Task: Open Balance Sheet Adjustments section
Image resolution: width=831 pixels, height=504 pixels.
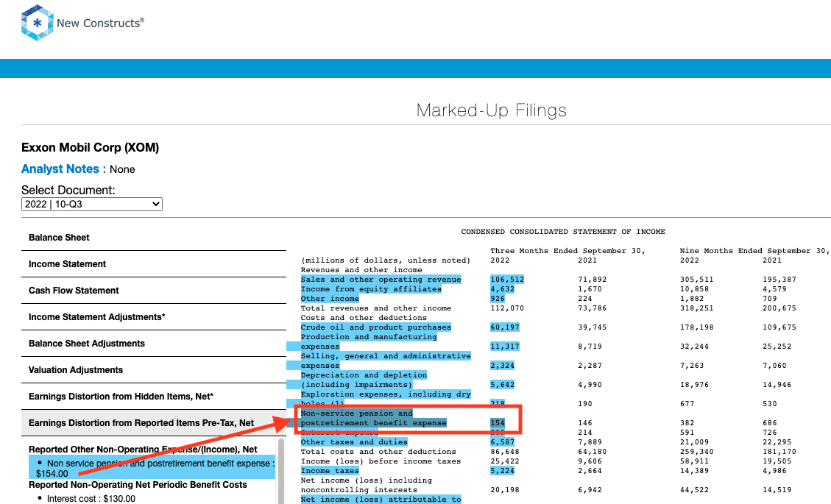Action: [154, 344]
